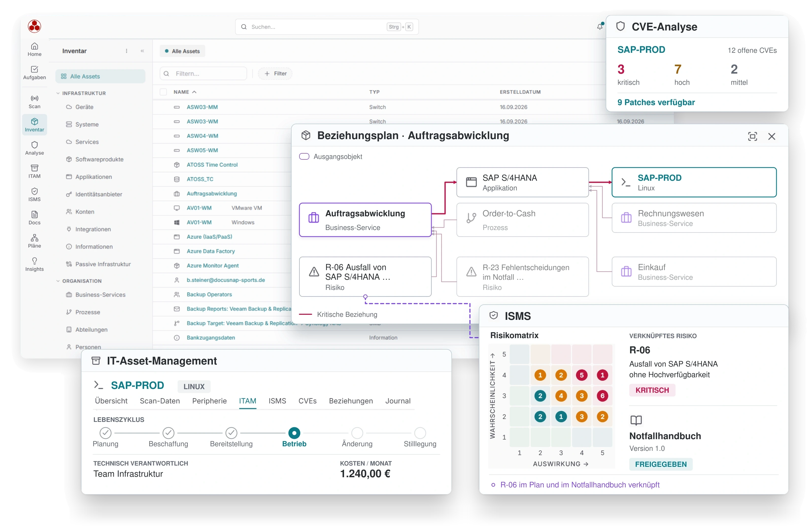This screenshot has width=812, height=528.
Task: Tick the select-all checkbox in table header
Action: [x=163, y=92]
